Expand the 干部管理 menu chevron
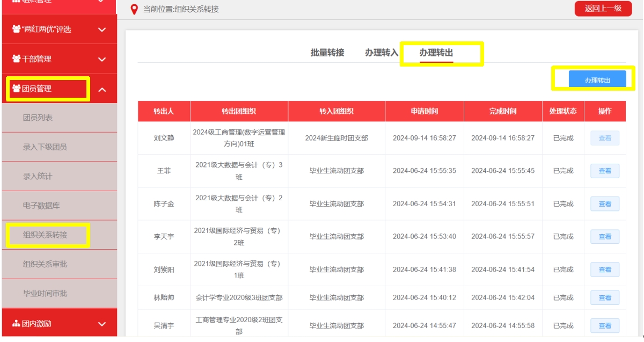644x342 pixels. point(102,59)
